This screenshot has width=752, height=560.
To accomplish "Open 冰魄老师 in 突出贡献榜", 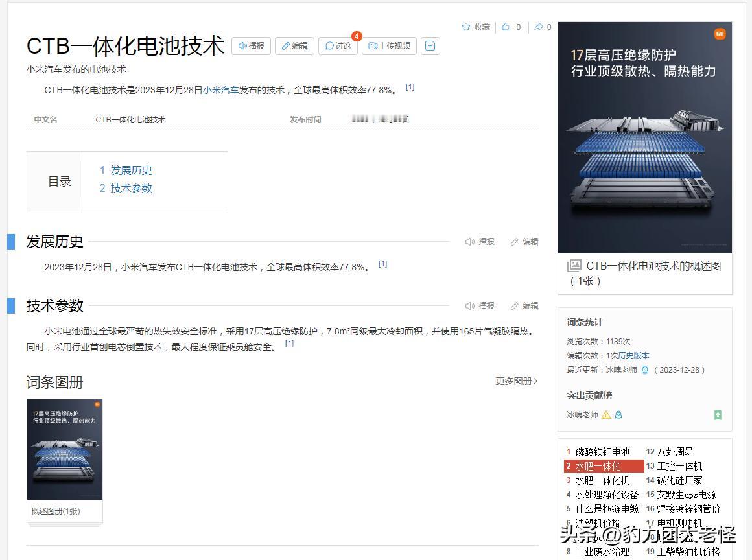I will pyautogui.click(x=582, y=415).
